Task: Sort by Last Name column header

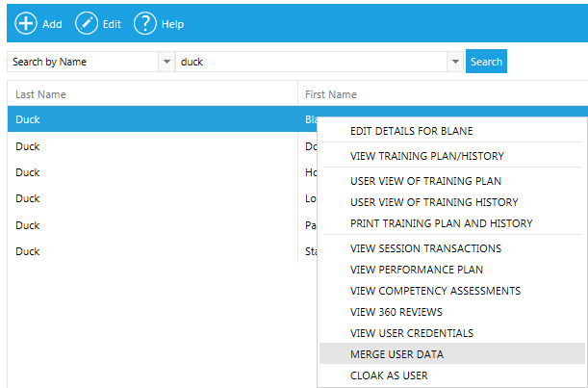Action: (40, 94)
